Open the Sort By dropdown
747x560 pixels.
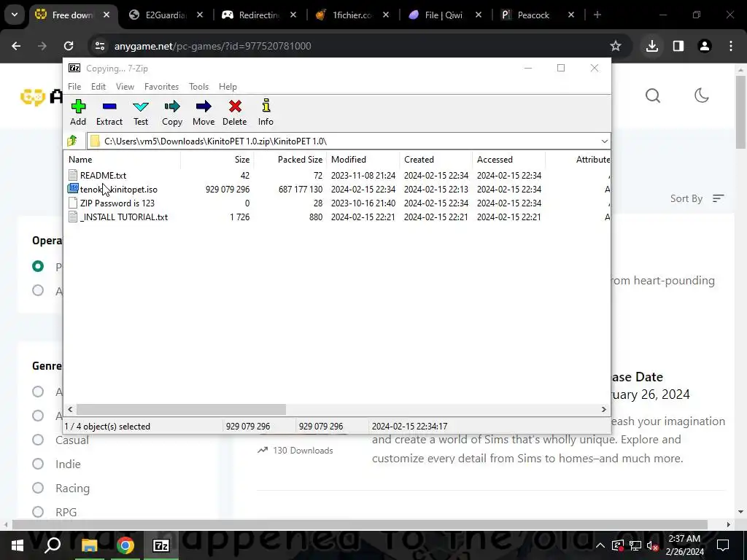pyautogui.click(x=697, y=198)
